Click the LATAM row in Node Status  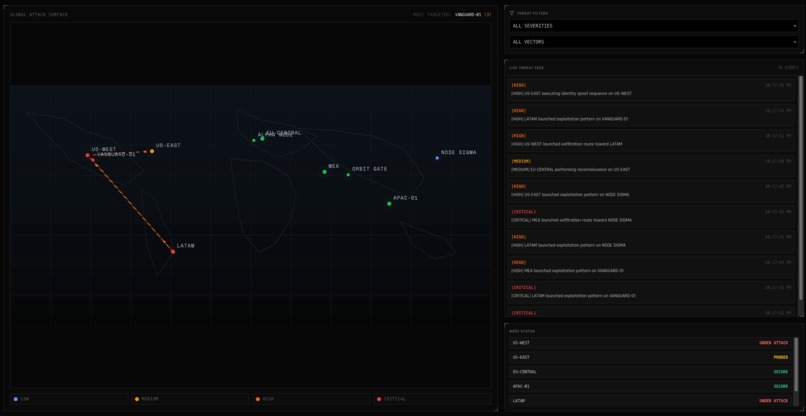pyautogui.click(x=651, y=400)
